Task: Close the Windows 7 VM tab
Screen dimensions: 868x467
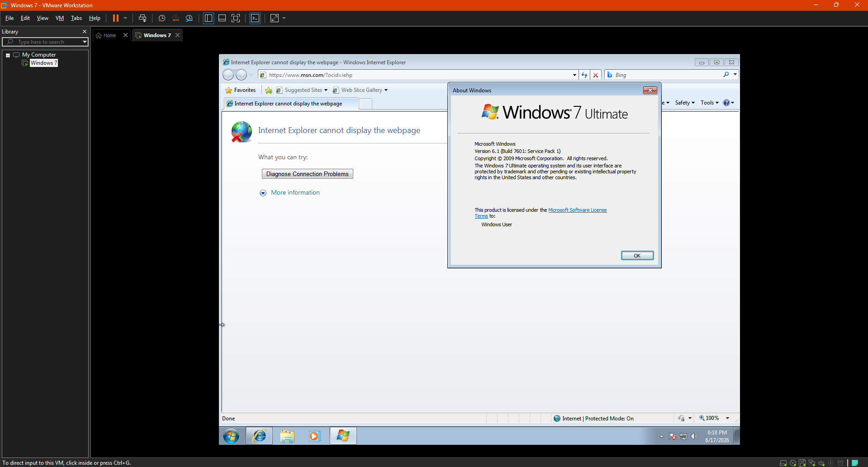Action: pyautogui.click(x=178, y=35)
